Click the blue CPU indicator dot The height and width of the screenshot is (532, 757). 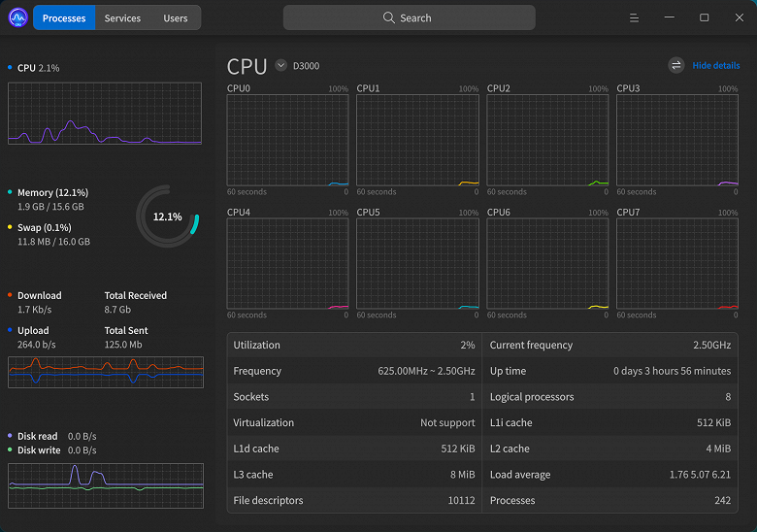pos(10,68)
